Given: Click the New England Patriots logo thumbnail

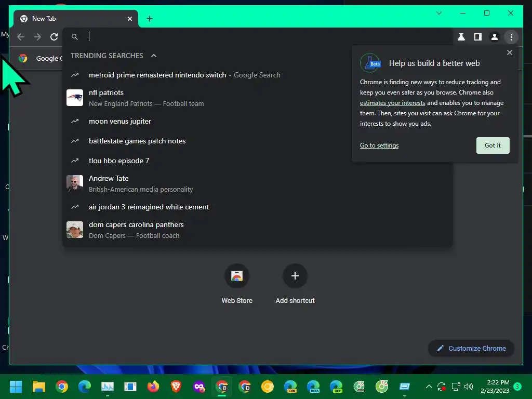Looking at the screenshot, I should [x=75, y=98].
